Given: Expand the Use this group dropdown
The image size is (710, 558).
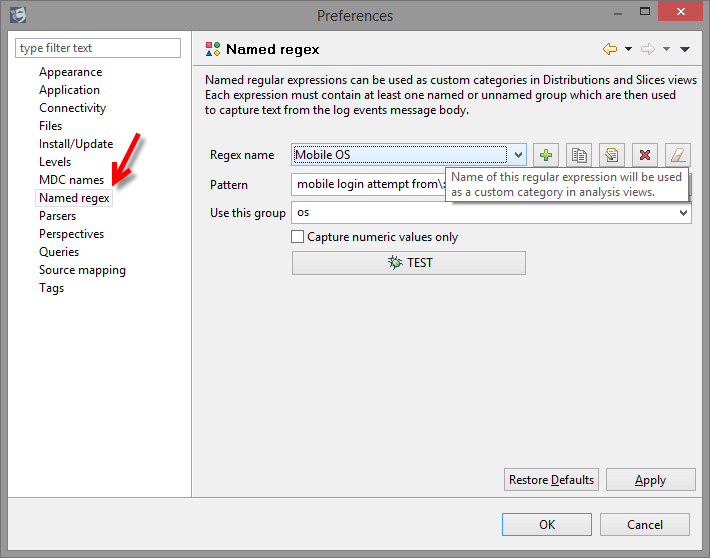Looking at the screenshot, I should tap(683, 212).
